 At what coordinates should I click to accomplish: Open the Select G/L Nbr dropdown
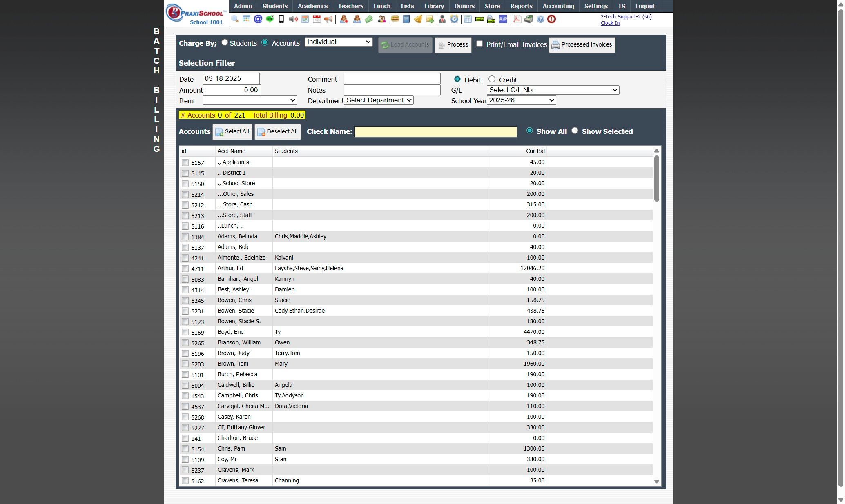point(553,90)
